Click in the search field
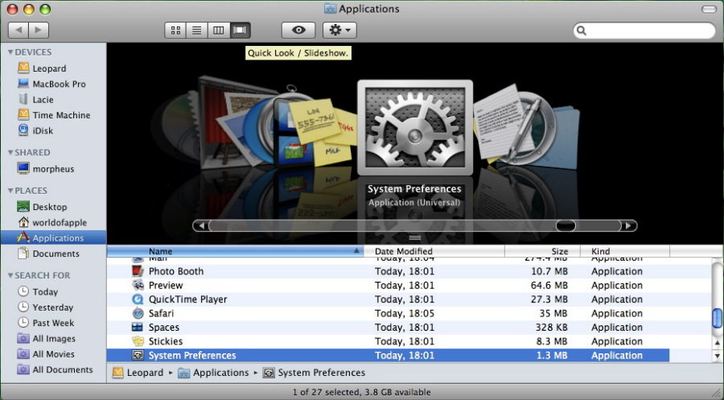The width and height of the screenshot is (724, 400). [x=644, y=30]
